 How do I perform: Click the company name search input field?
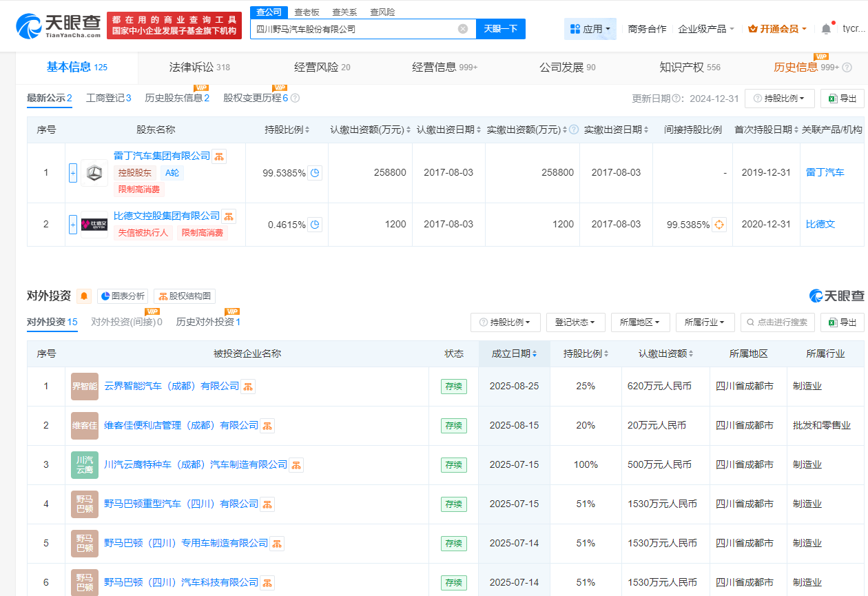tap(358, 28)
